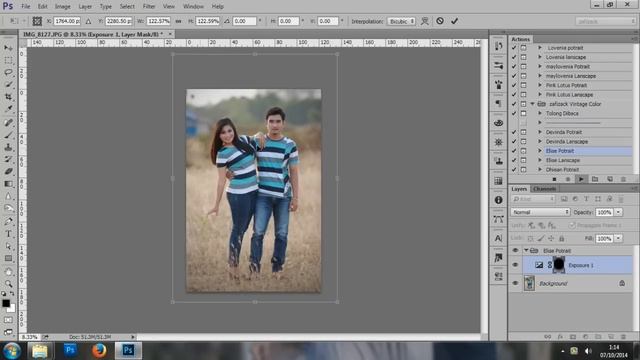
Task: Open the Image menu
Action: click(x=62, y=7)
